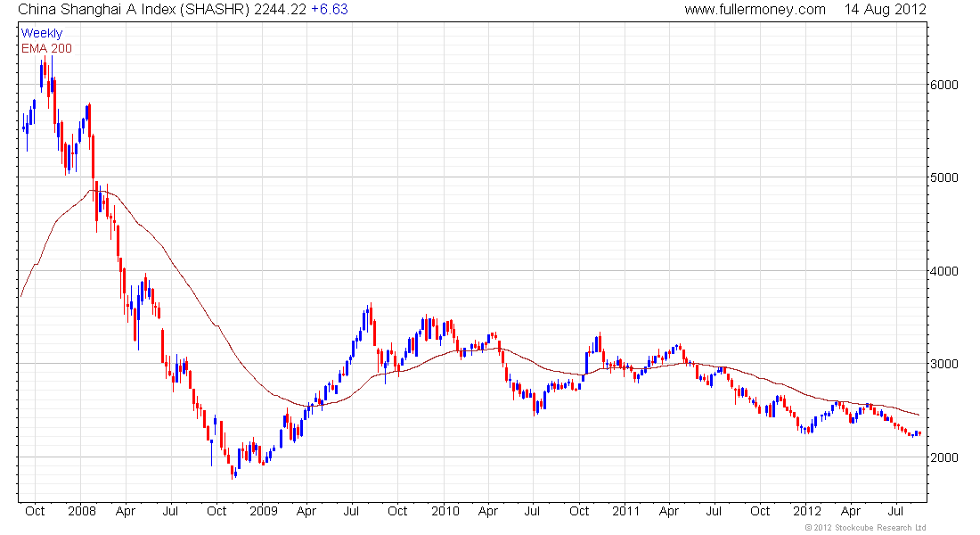This screenshot has width=980, height=535.
Task: Click the 6000 price axis label
Action: (x=944, y=85)
